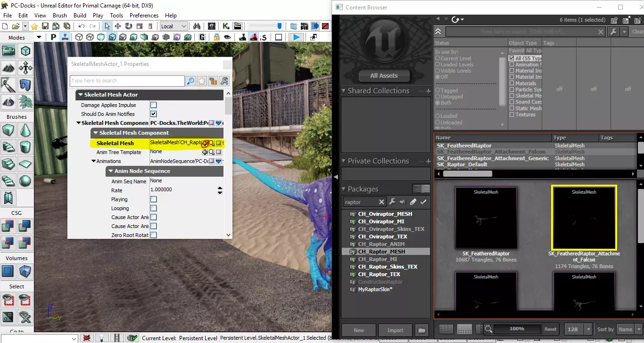Viewport: 644px width, 343px height.
Task: Enable the Damage Applies Impulse checkbox
Action: [x=153, y=105]
